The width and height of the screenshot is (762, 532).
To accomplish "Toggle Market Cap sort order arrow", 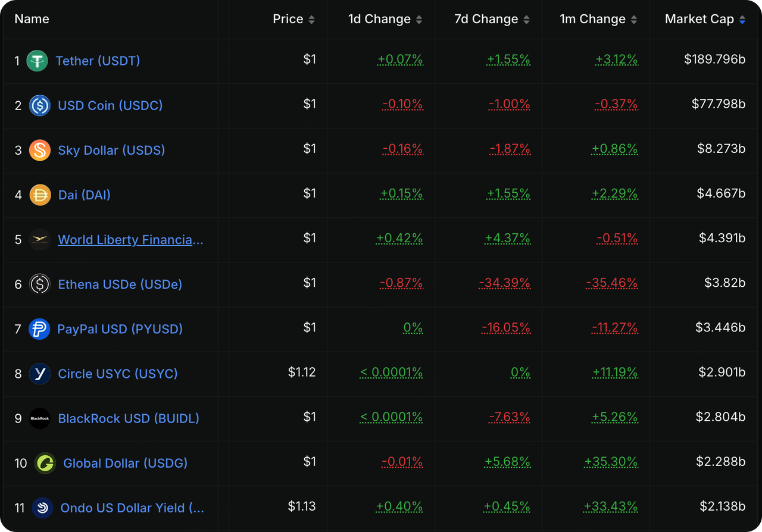I will coord(742,20).
